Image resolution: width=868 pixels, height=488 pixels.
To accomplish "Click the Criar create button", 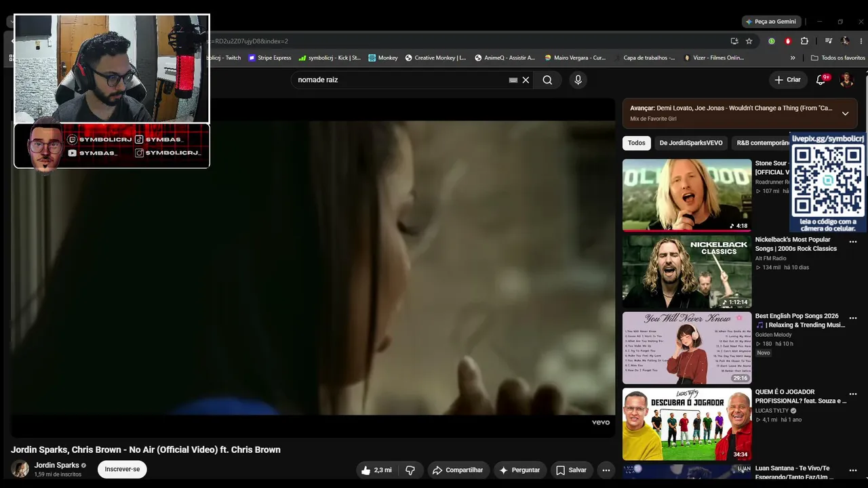I will pos(788,80).
